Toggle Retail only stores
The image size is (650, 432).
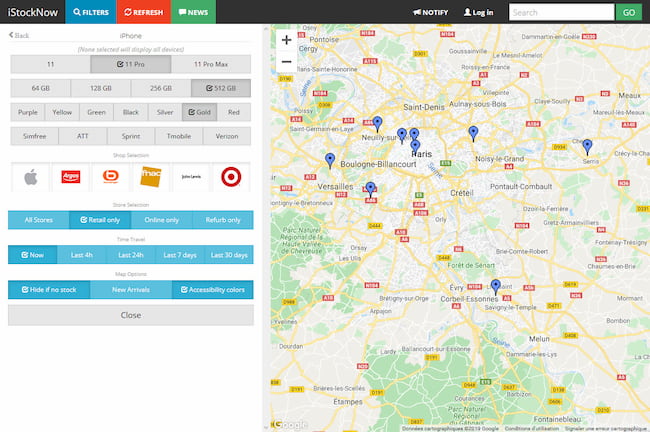(x=100, y=220)
